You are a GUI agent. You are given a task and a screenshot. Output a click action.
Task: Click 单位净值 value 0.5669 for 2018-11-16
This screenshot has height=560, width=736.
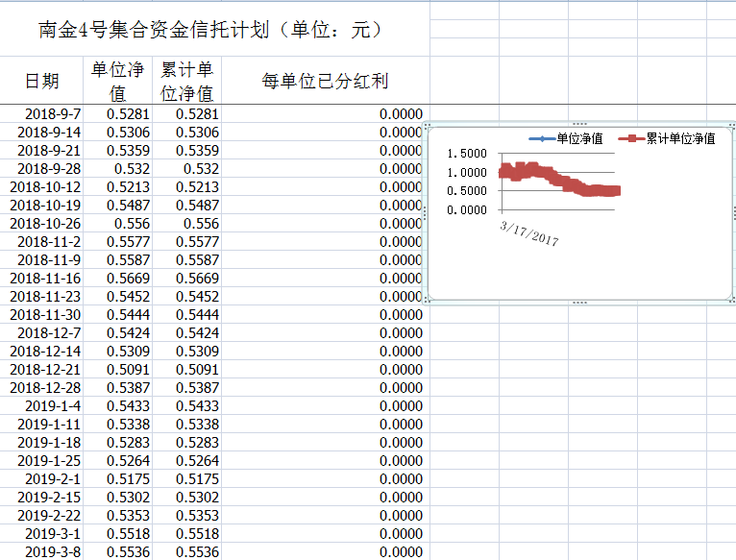tap(117, 278)
